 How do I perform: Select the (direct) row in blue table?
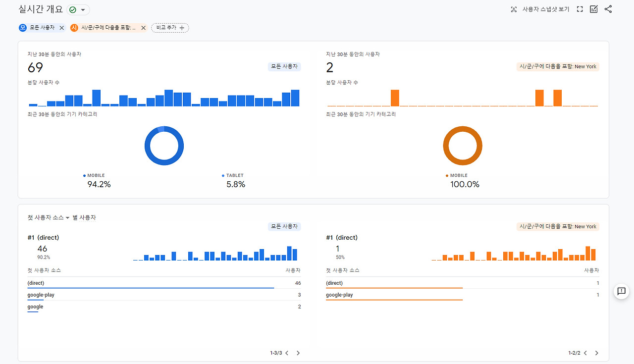coord(164,283)
